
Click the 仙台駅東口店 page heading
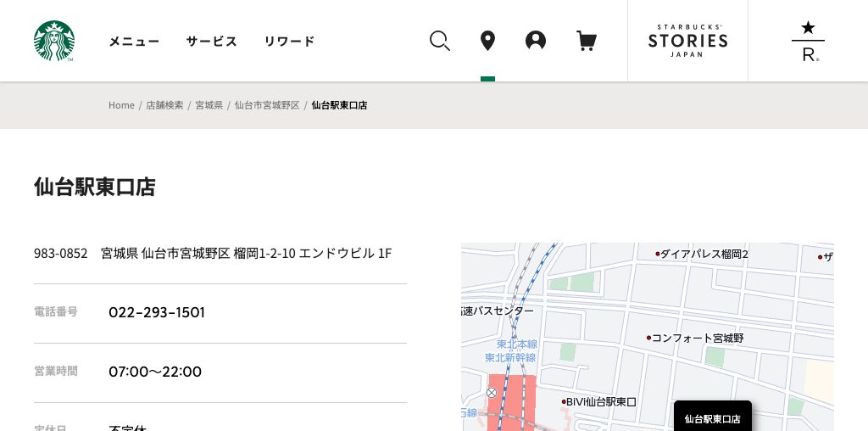[x=95, y=187]
